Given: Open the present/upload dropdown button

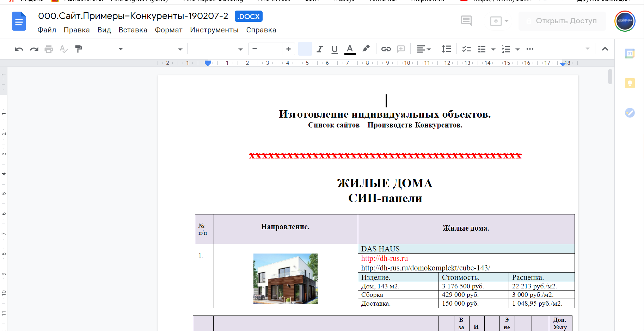Looking at the screenshot, I should 499,21.
